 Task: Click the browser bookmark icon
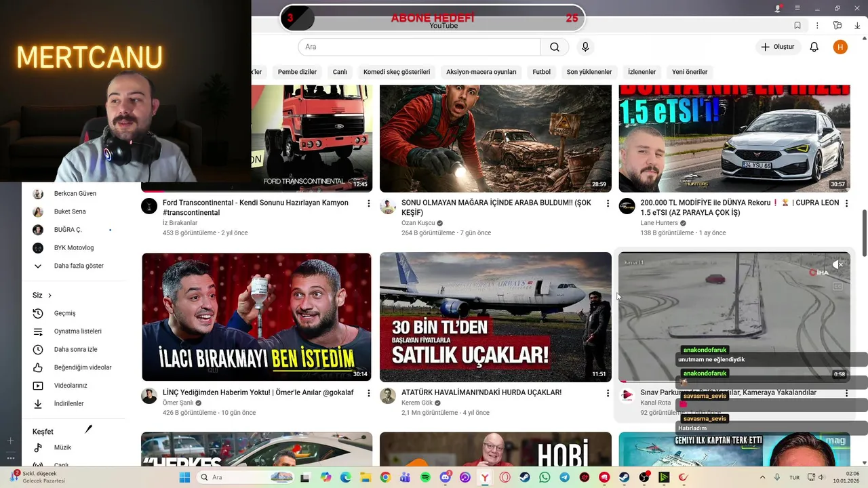click(797, 26)
